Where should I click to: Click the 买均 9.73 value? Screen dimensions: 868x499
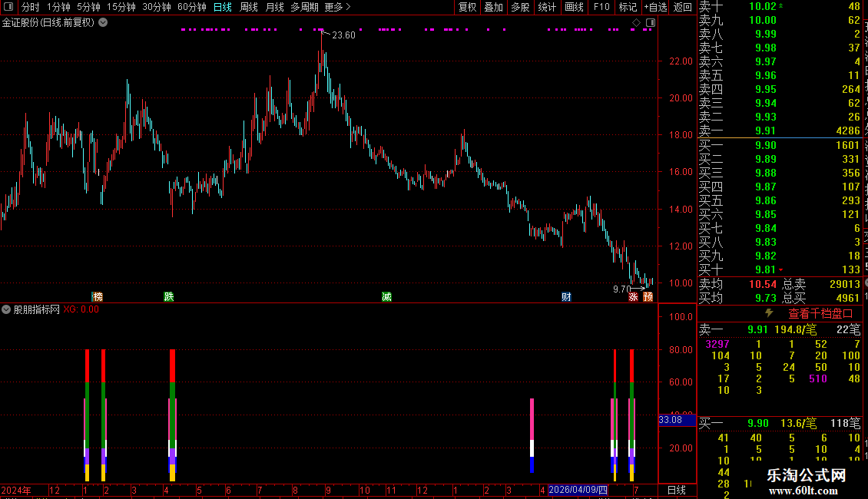coord(766,298)
